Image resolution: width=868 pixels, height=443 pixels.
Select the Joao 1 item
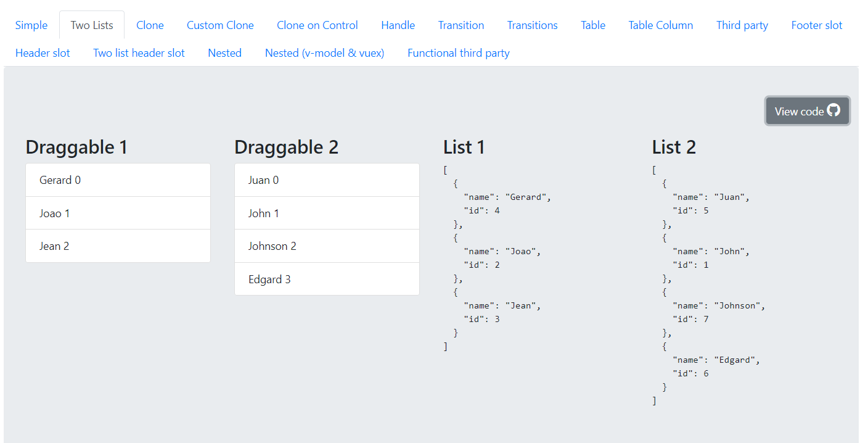tap(118, 213)
